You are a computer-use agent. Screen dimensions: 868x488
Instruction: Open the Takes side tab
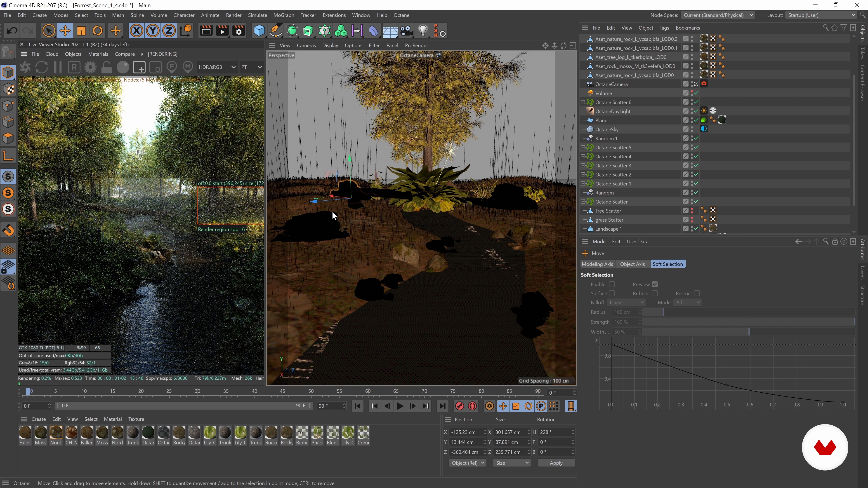coord(863,53)
